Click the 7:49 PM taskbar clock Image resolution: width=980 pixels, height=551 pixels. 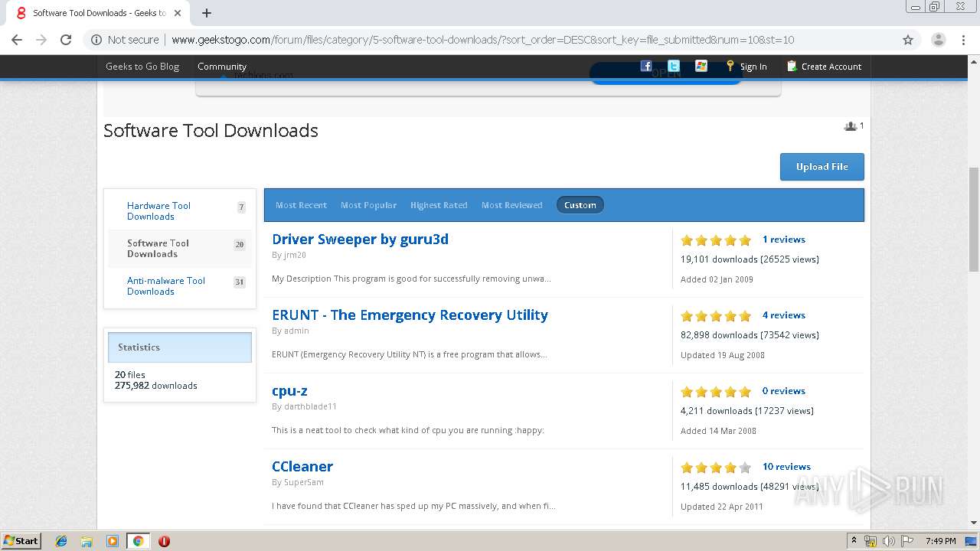click(940, 541)
